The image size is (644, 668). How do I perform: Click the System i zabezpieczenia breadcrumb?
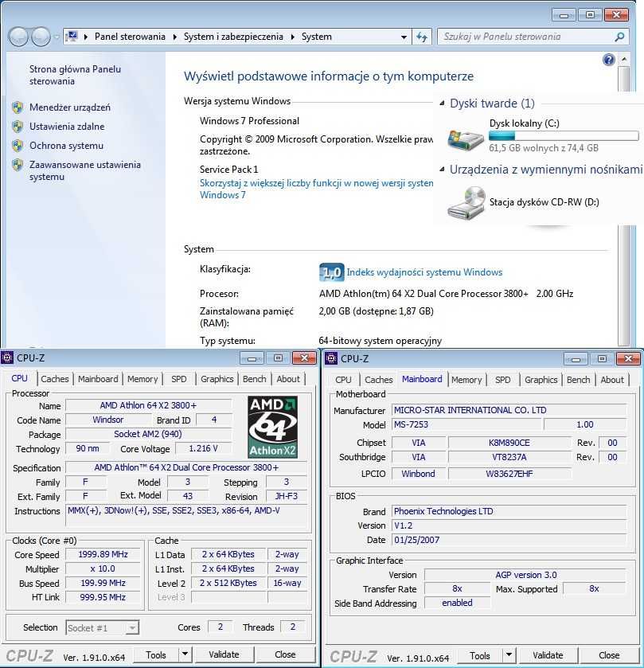(233, 37)
